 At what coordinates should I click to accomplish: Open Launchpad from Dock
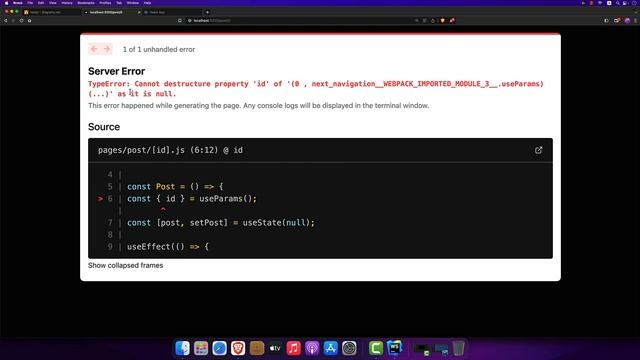click(201, 348)
